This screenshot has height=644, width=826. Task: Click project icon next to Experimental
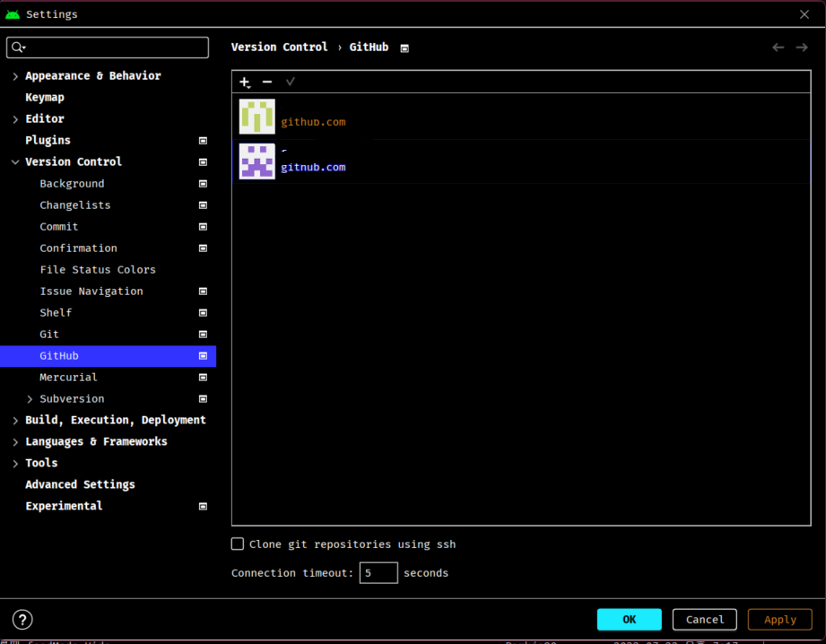coord(203,507)
